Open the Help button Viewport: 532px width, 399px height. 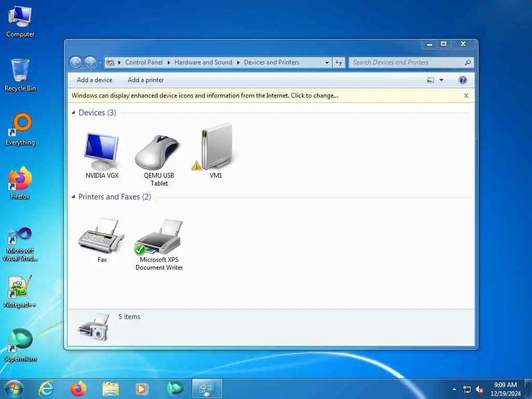(x=462, y=80)
